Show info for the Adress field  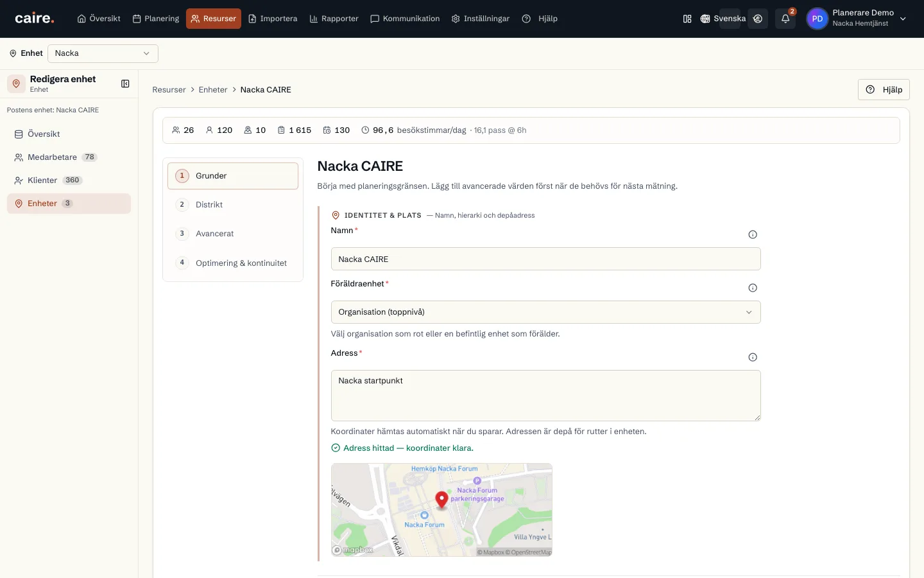(x=753, y=357)
